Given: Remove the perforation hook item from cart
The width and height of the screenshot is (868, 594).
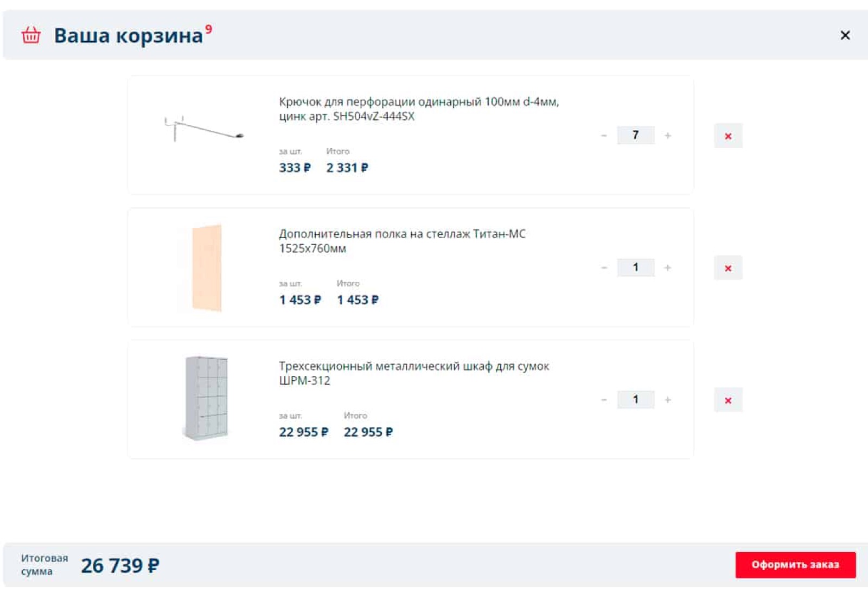Looking at the screenshot, I should (728, 136).
